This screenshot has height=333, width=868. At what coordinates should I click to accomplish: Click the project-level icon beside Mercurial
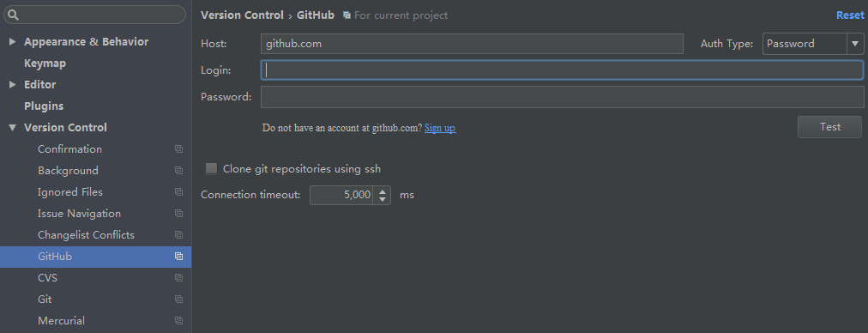pos(178,321)
